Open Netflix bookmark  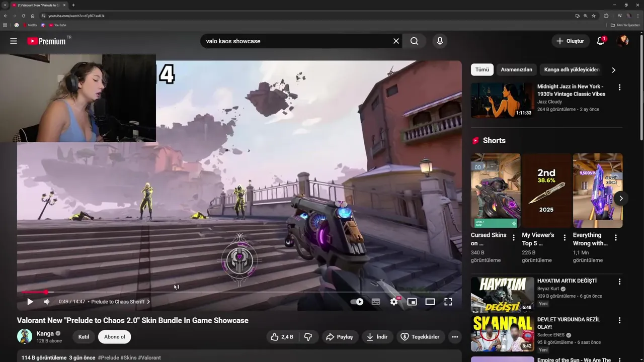(29, 25)
